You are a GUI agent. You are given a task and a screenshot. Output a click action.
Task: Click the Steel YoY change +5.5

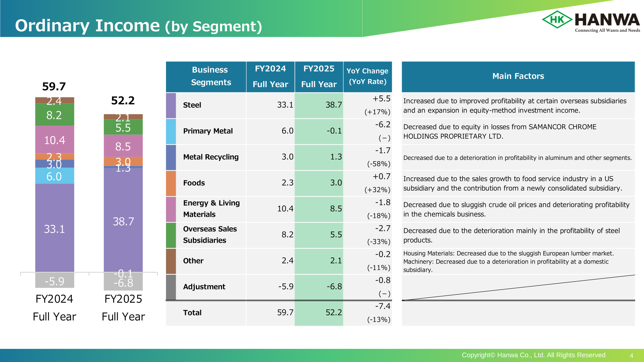[x=382, y=99]
